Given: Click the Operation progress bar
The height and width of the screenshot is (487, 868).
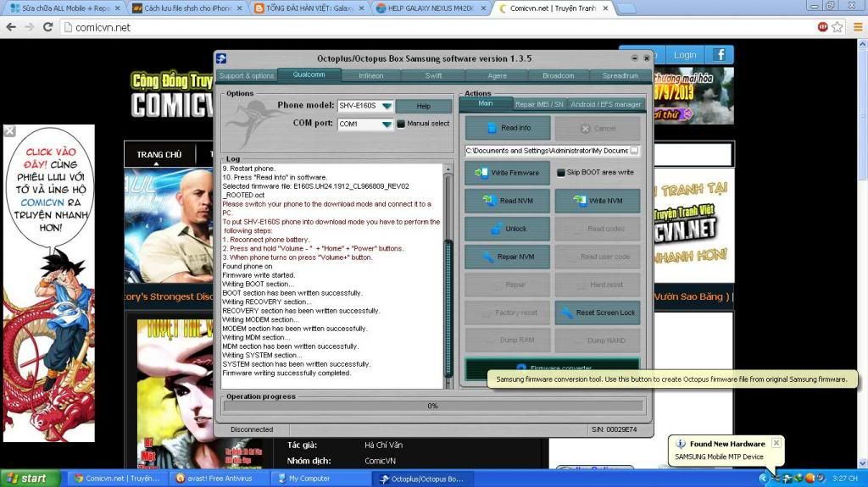Looking at the screenshot, I should coord(433,406).
